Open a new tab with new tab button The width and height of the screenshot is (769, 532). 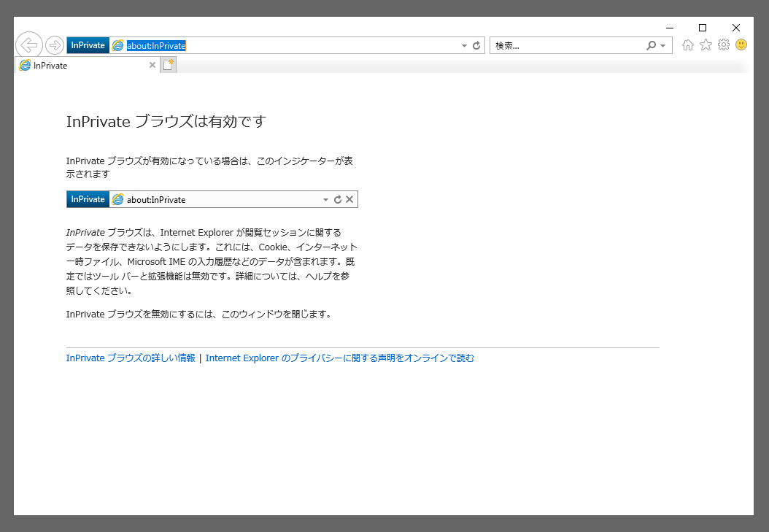click(x=169, y=65)
